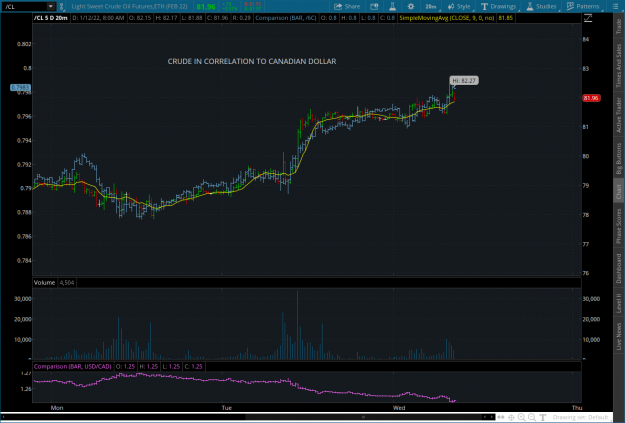Click the zoom in magnifier icon
This screenshot has width=625, height=423.
[x=521, y=417]
